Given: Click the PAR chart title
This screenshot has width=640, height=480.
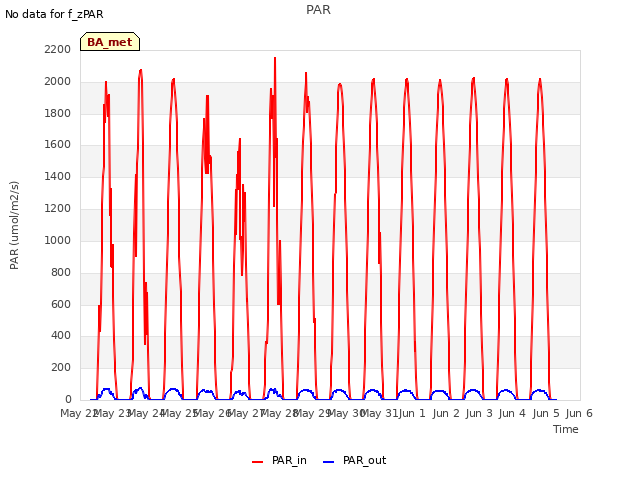Looking at the screenshot, I should click(318, 9).
